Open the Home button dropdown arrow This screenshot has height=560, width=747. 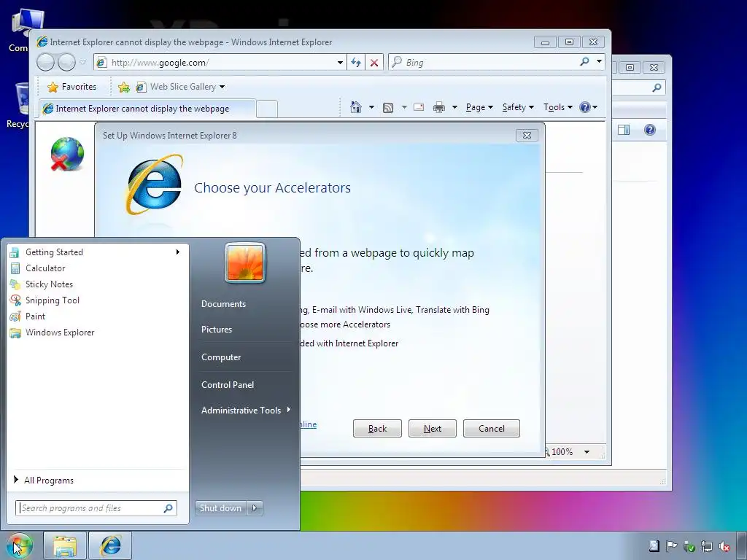[x=371, y=108]
